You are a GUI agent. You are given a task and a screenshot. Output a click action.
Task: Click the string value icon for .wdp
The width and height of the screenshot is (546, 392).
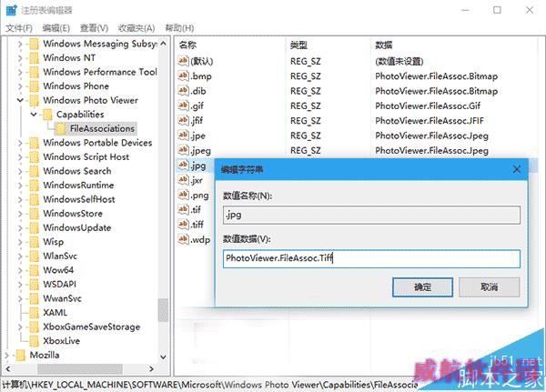click(183, 239)
